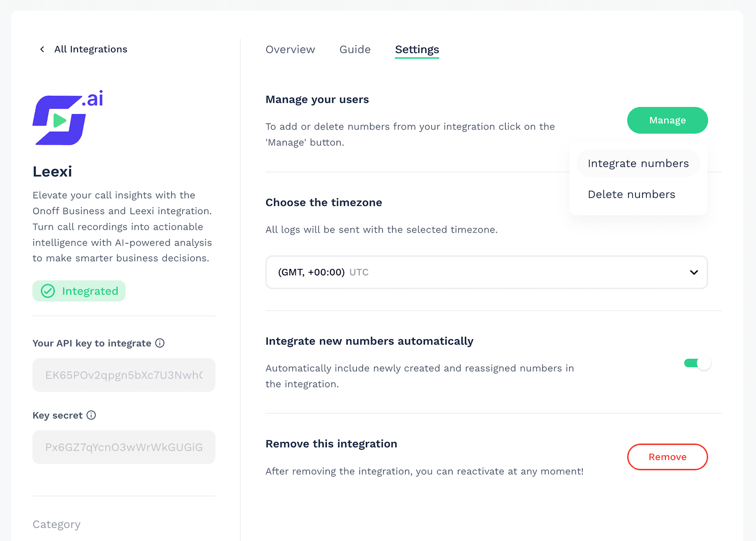
Task: Choose Integrate numbers from the menu
Action: point(638,163)
